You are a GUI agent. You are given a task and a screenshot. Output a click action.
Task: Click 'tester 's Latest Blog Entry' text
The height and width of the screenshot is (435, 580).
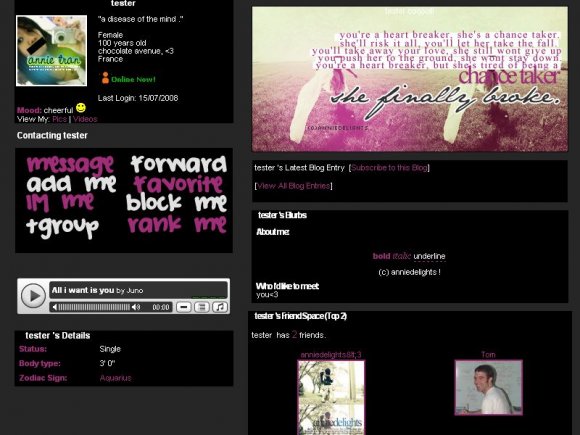(x=299, y=168)
